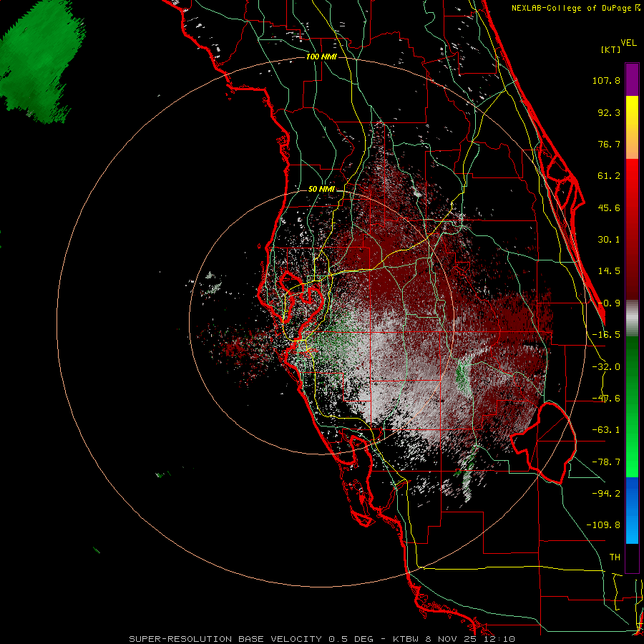The width and height of the screenshot is (644, 644).
Task: Click the large green echo in northwest corner
Action: (41, 62)
